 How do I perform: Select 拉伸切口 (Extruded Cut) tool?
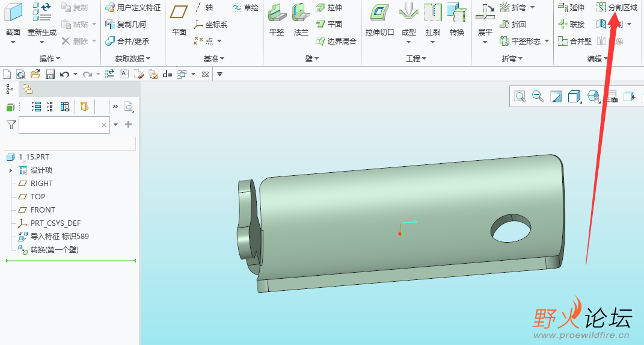point(379,19)
